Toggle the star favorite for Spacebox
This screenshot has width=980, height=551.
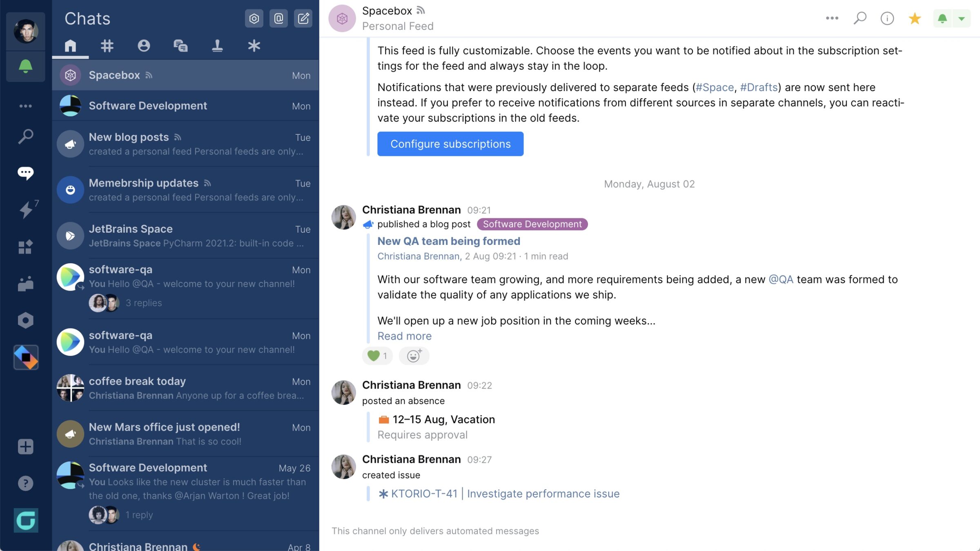pos(915,18)
